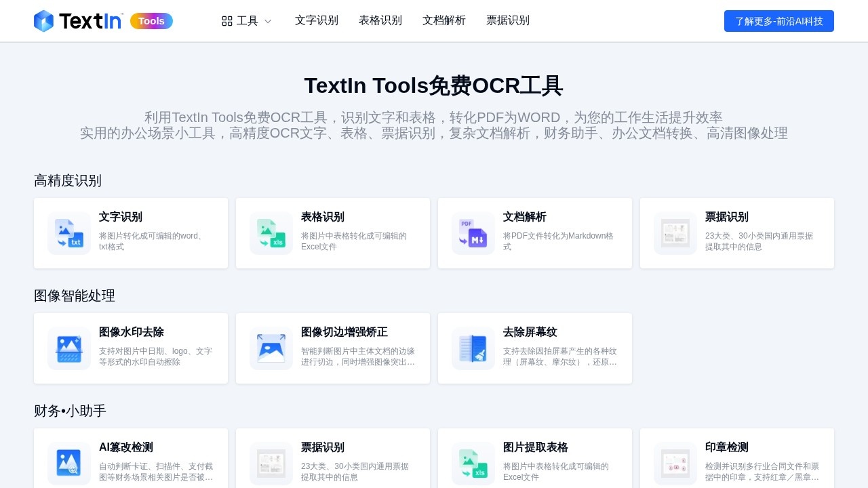
Task: Open the 图片提取表格 card title
Action: click(x=536, y=447)
